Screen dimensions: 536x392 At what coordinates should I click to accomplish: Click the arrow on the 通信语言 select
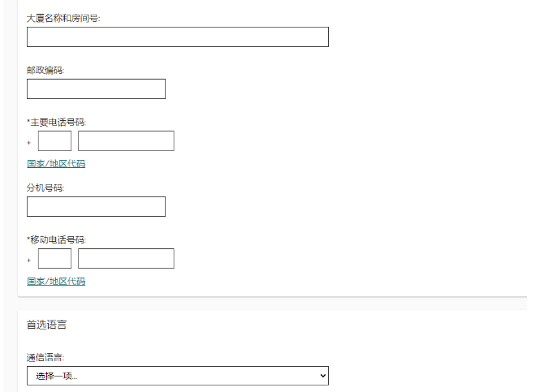(x=322, y=376)
